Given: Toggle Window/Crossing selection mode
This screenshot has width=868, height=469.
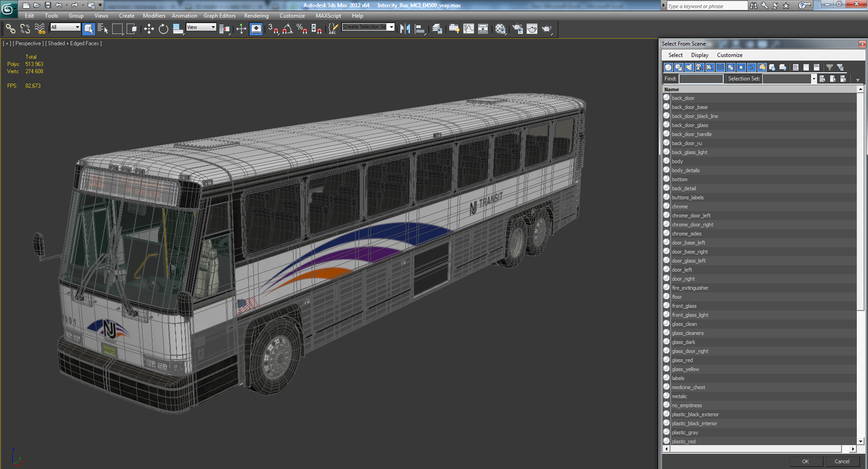Looking at the screenshot, I should [131, 29].
